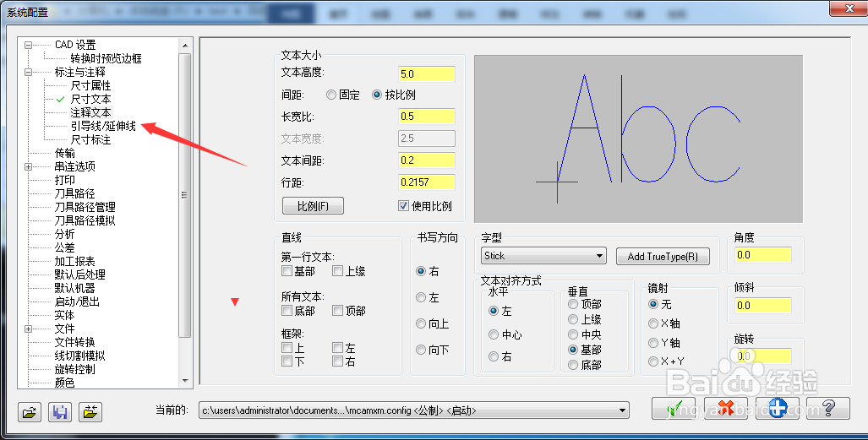The width and height of the screenshot is (868, 440).
Task: Open 传输 settings in the tree
Action: click(x=65, y=154)
